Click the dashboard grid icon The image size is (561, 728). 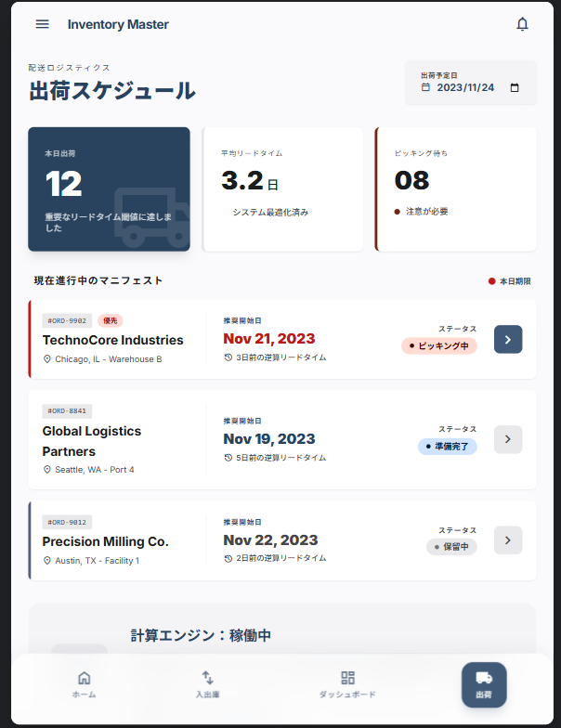click(x=347, y=678)
